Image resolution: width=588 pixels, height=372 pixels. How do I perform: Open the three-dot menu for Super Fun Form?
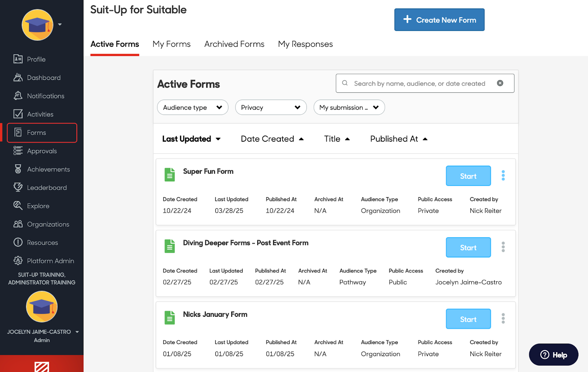tap(503, 176)
